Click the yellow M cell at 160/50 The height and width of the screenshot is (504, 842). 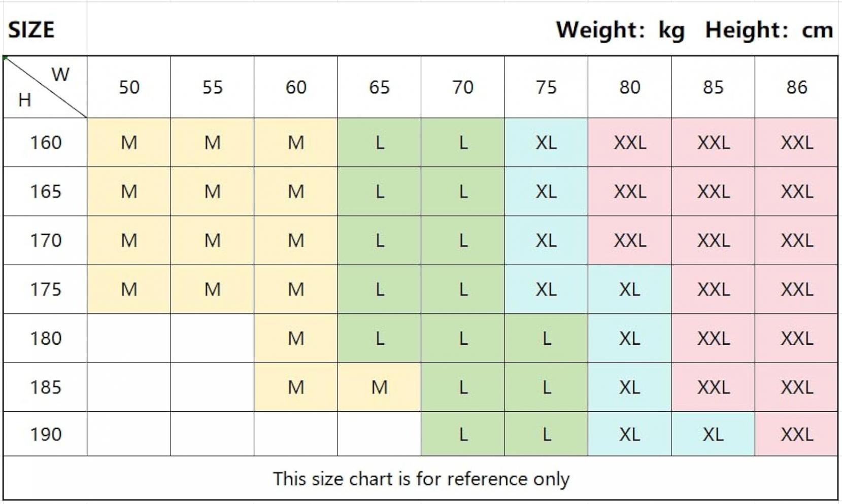click(129, 142)
